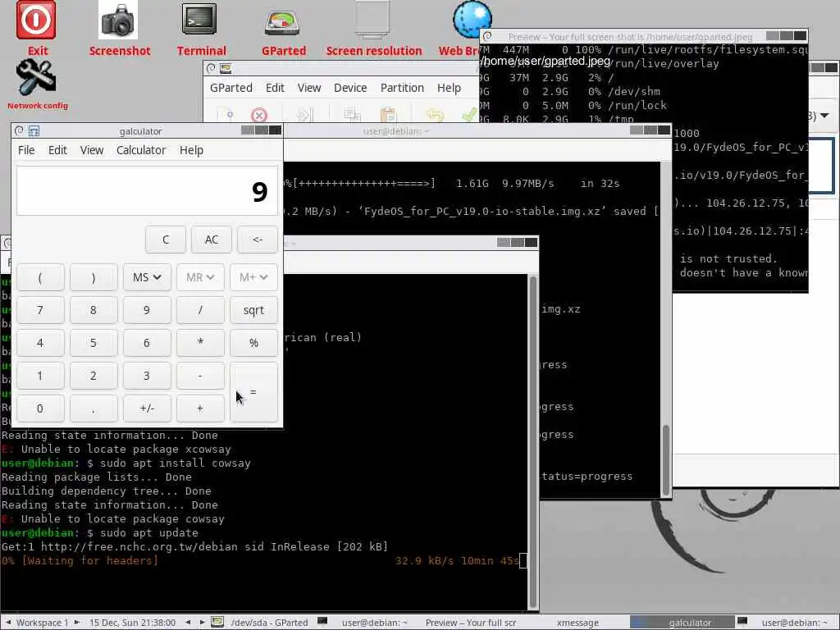Click the open parenthesis button
The image size is (840, 630).
[x=40, y=277]
